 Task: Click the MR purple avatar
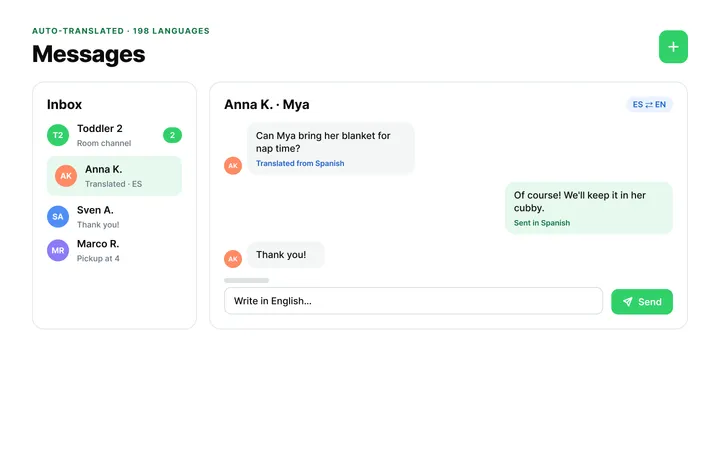58,250
